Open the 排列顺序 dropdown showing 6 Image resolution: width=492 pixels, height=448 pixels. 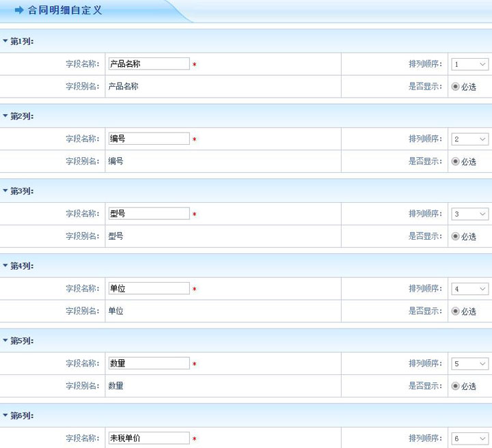(x=469, y=438)
